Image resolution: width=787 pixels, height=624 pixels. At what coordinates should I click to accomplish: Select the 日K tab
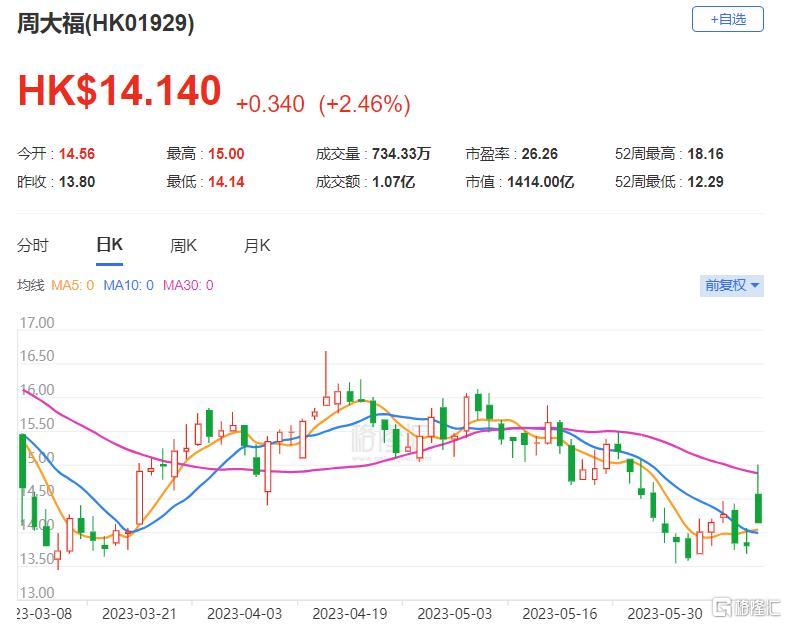[x=109, y=245]
